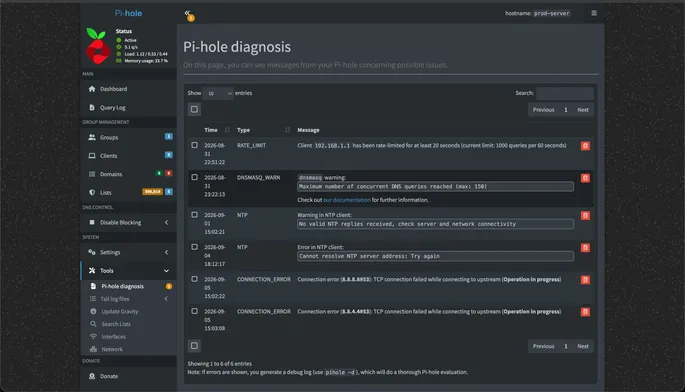685x392 pixels.
Task: Click the Lists shield icon
Action: 92,192
